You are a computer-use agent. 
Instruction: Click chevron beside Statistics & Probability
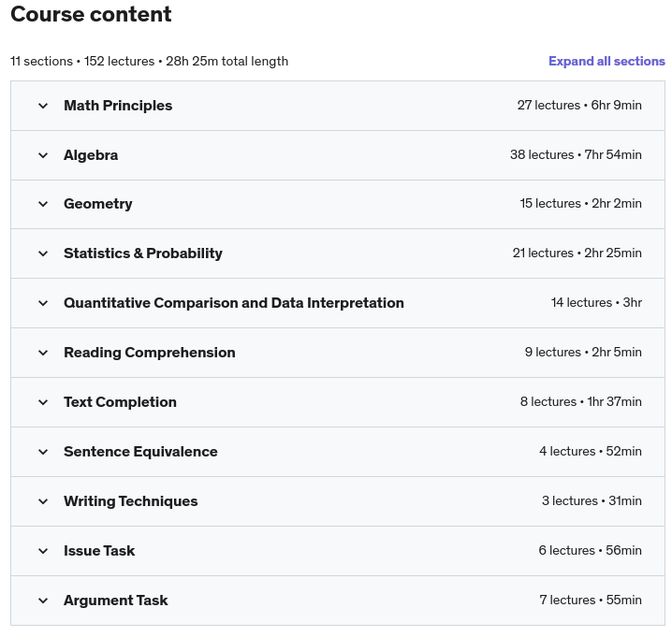point(43,253)
